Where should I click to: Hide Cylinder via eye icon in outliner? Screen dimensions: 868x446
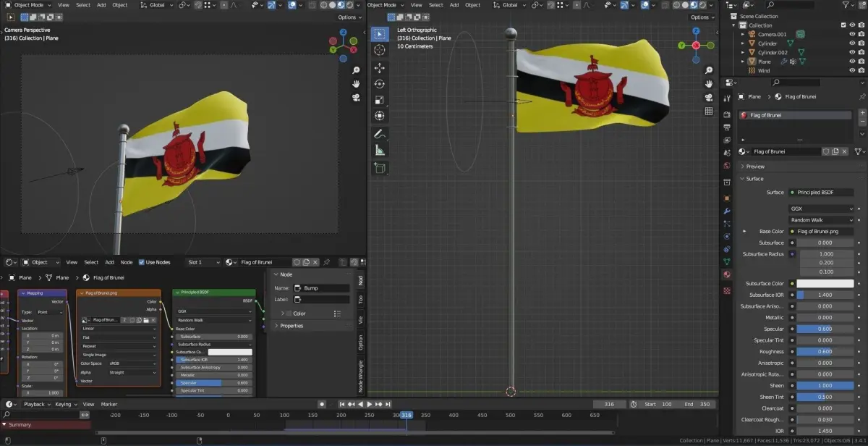852,43
